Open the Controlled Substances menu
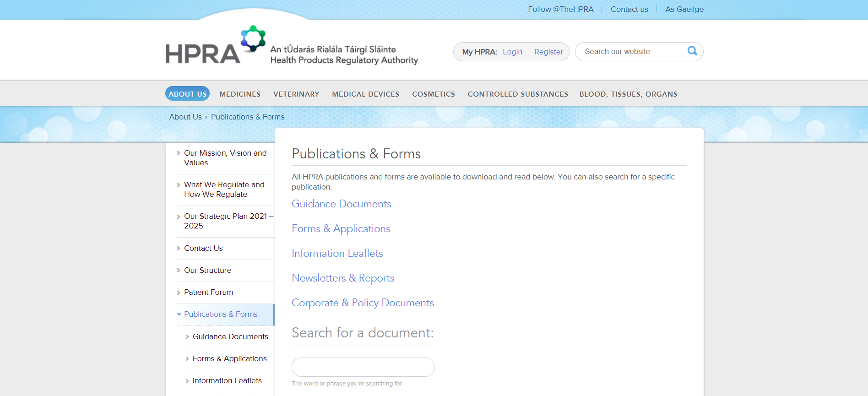 (x=517, y=94)
